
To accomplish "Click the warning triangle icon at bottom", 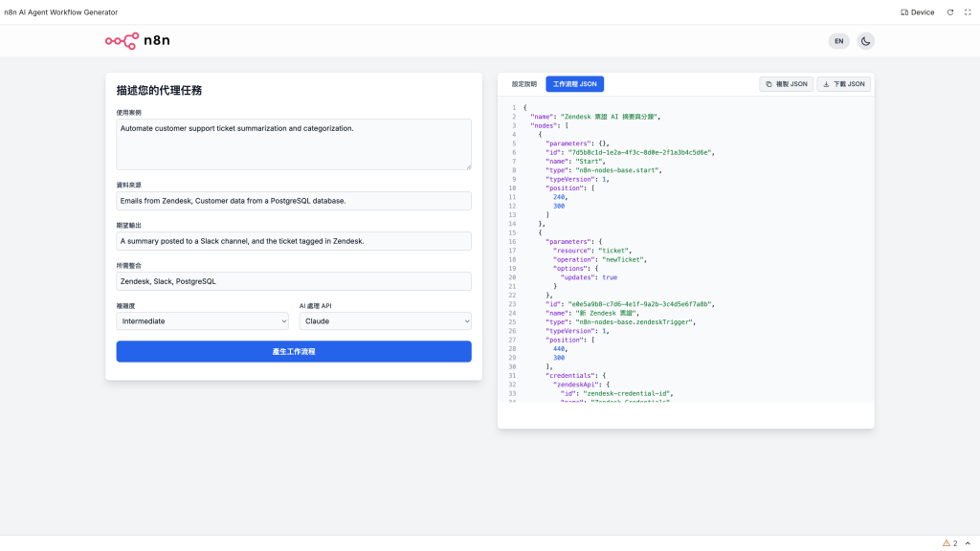I will pyautogui.click(x=947, y=543).
